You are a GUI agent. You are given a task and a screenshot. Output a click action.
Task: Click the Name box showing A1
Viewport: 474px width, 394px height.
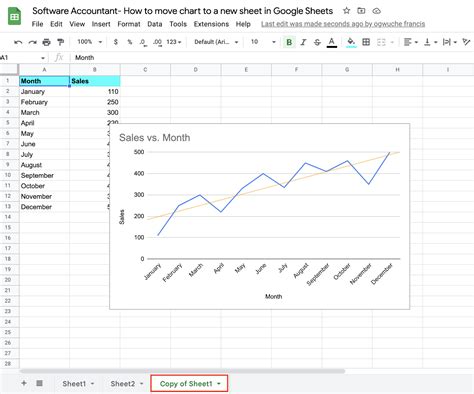[23, 58]
